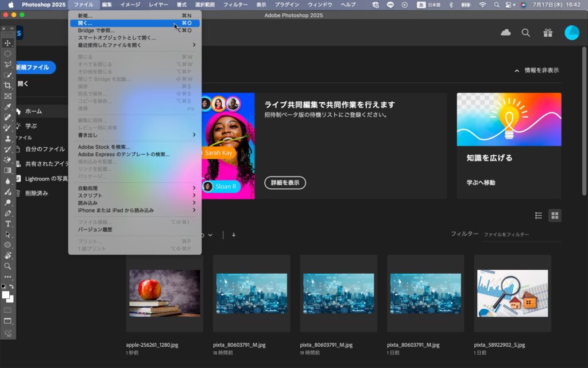
Task: Open the macOS Wi-Fi status icon
Action: coord(482,5)
